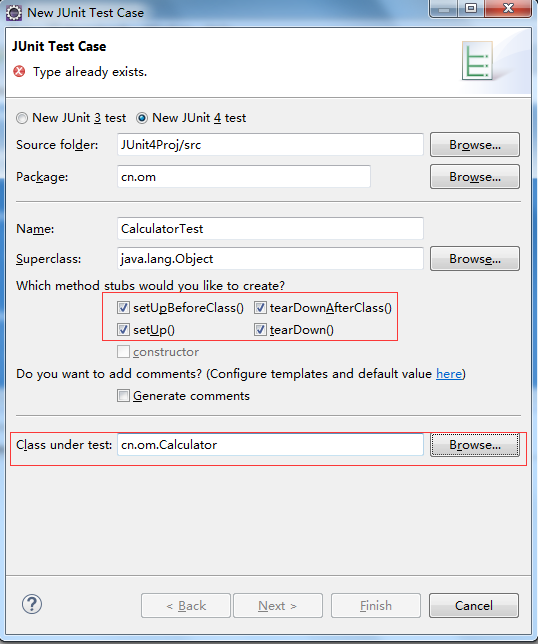Screen dimensions: 538x644
Task: Click the 'Package:' label
Action: pyautogui.click(x=42, y=177)
